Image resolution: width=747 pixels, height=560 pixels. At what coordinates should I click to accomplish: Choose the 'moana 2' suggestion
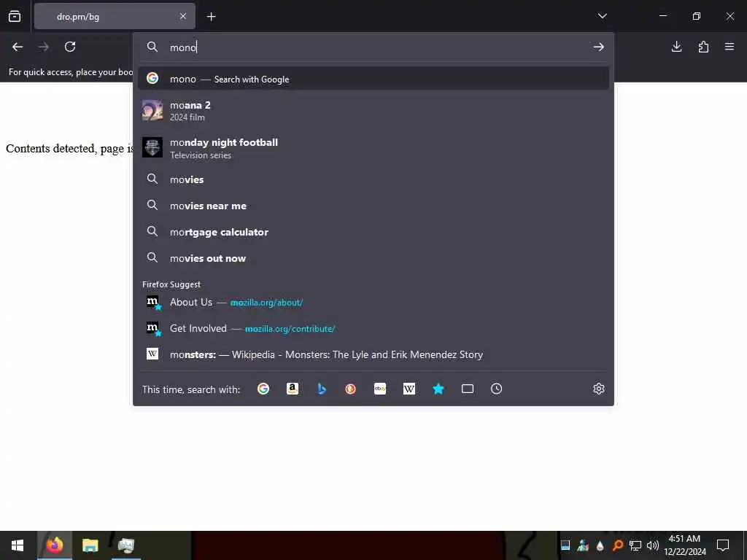point(373,111)
